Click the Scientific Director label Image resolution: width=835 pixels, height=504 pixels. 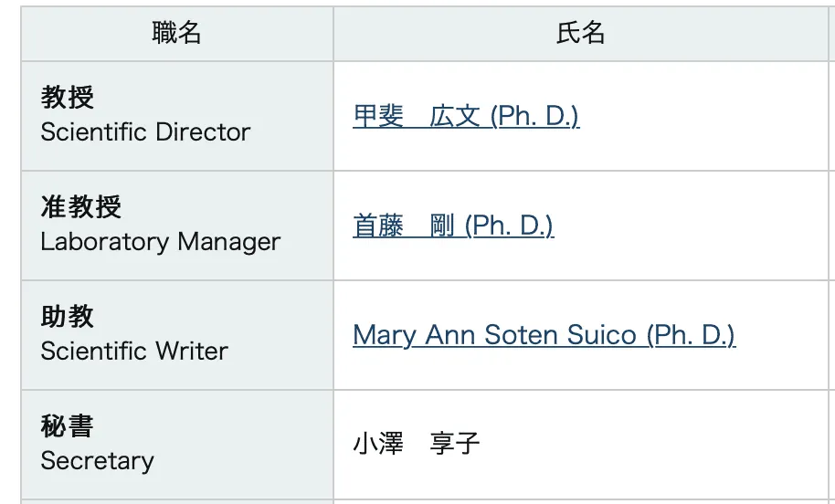tap(145, 132)
